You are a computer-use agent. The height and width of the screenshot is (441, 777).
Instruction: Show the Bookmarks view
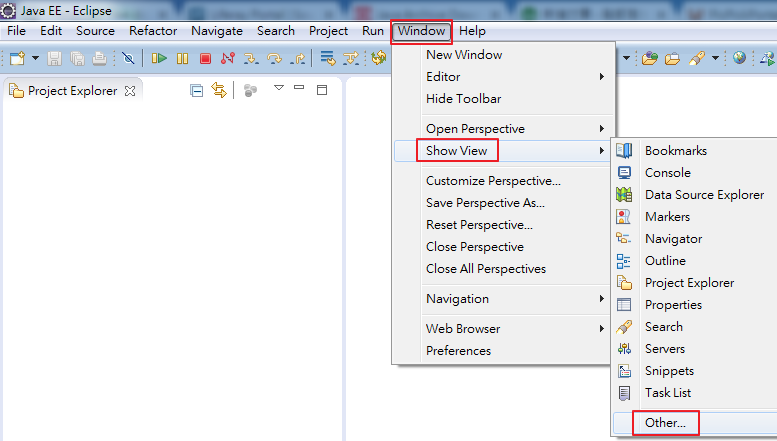point(695,151)
